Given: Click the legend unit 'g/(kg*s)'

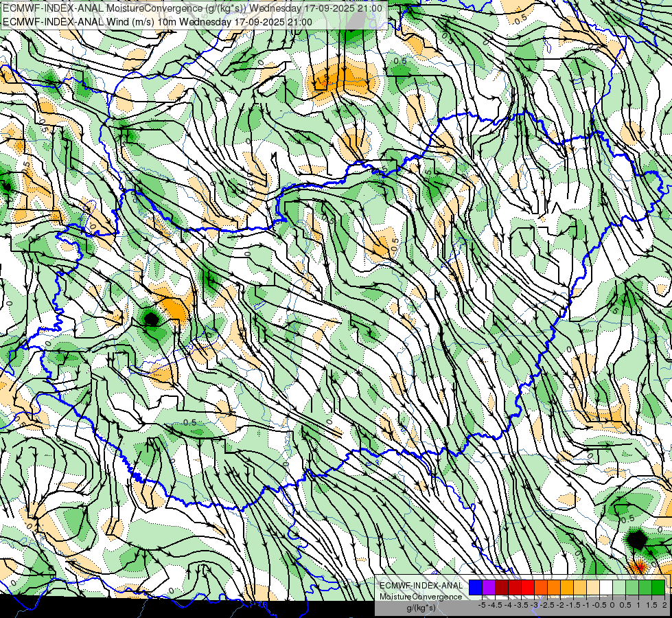Looking at the screenshot, I should pos(421,607).
